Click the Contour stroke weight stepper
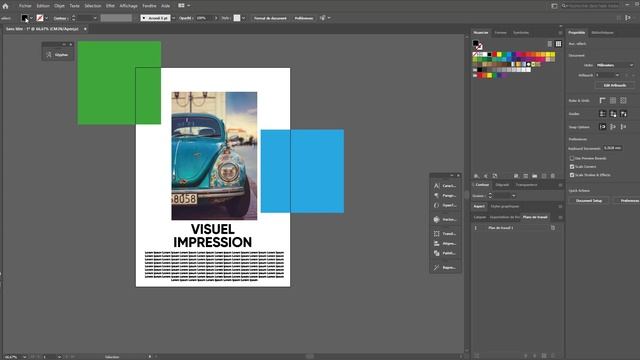This screenshot has width=640, height=360. 73,18
